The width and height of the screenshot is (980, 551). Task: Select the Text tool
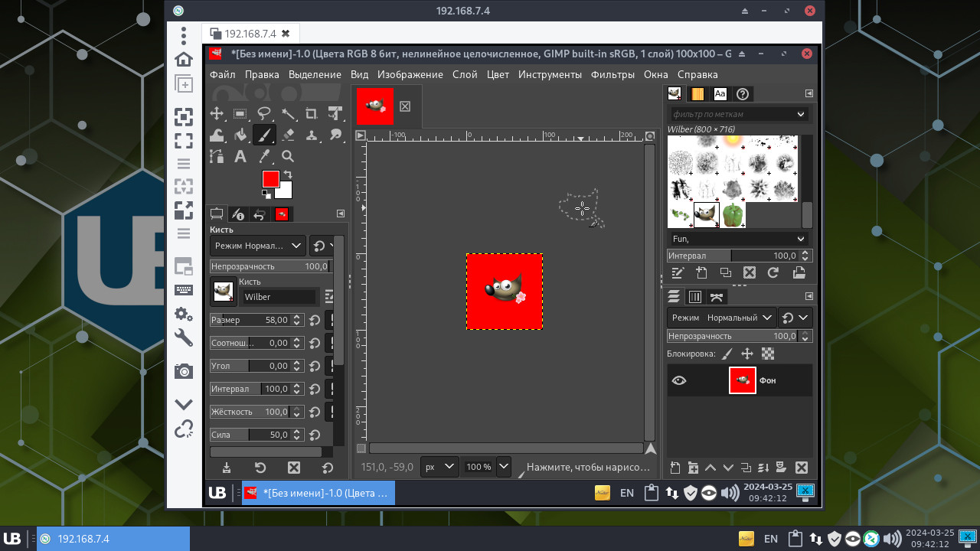240,156
